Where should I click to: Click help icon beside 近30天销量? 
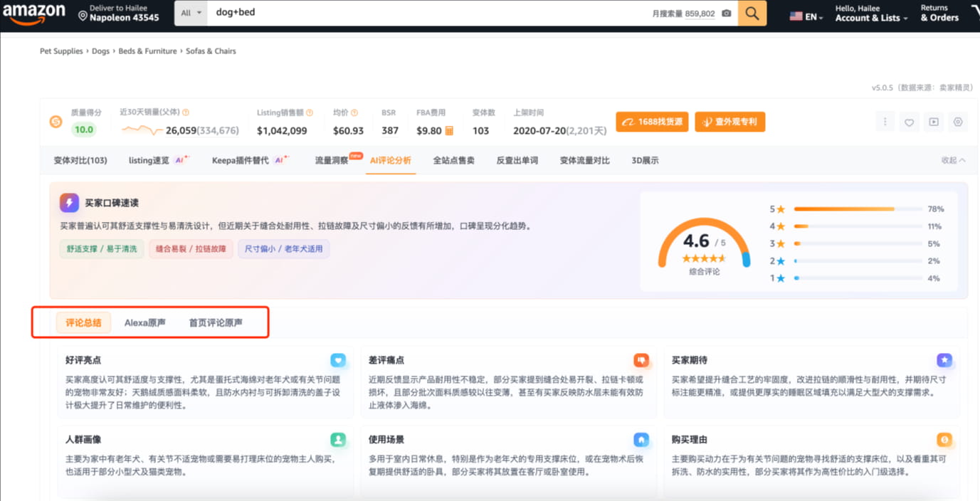pos(186,112)
